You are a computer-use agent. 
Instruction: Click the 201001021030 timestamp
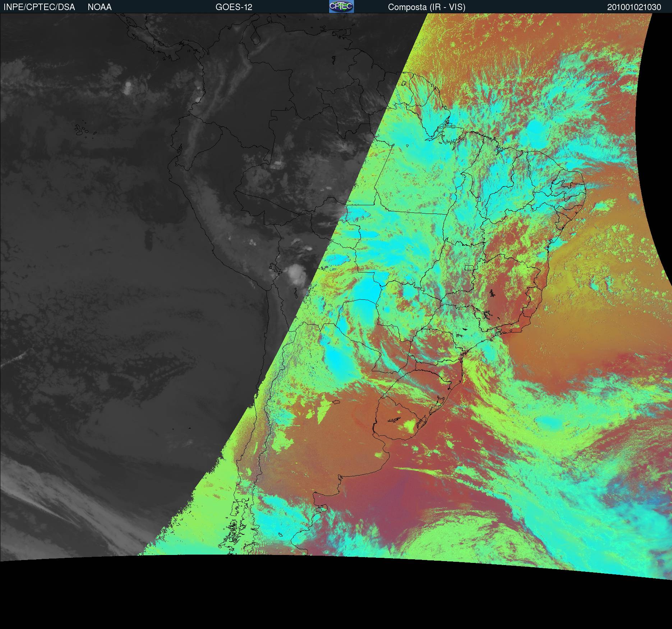[634, 7]
